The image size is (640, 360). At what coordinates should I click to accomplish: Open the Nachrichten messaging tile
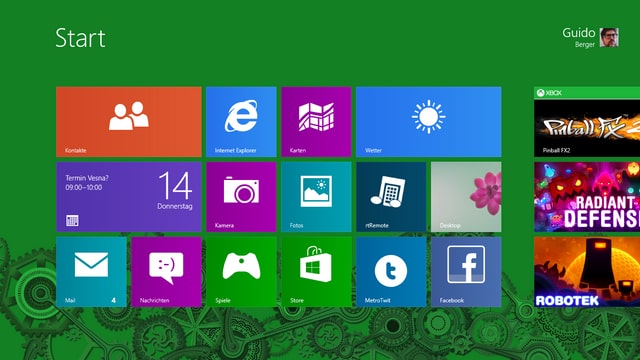(x=167, y=272)
